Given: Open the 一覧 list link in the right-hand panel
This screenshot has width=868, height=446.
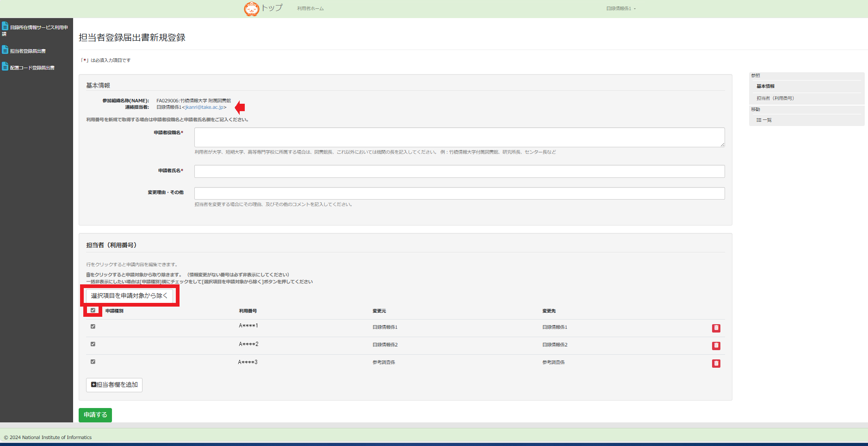Looking at the screenshot, I should pyautogui.click(x=764, y=120).
